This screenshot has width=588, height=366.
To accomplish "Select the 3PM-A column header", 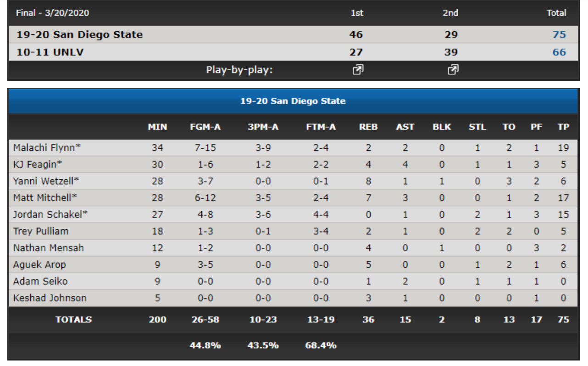I will click(263, 128).
